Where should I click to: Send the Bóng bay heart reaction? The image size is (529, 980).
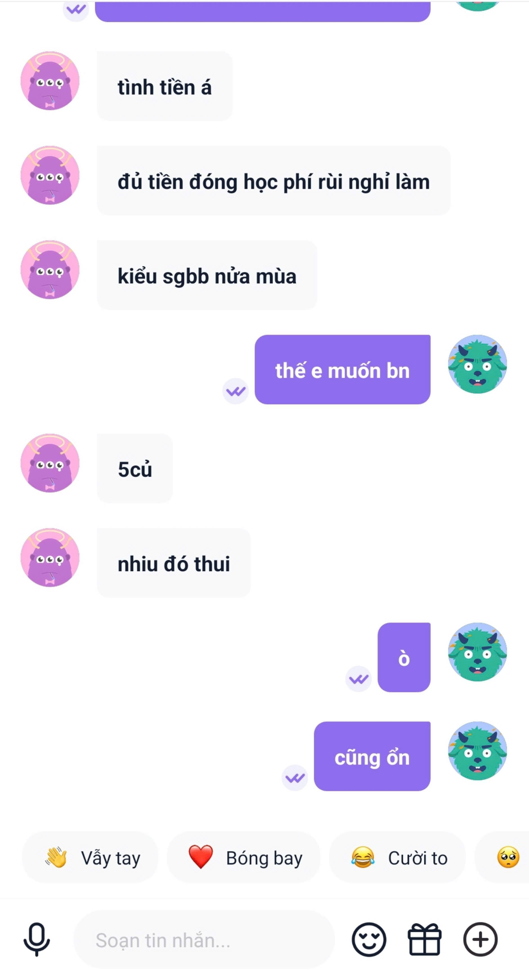244,857
